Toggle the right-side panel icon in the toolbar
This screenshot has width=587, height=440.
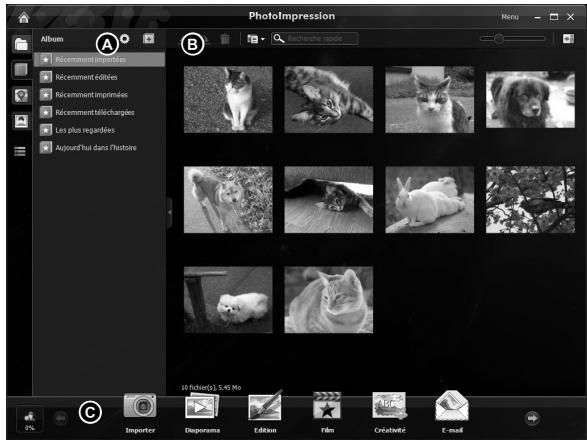click(x=568, y=39)
